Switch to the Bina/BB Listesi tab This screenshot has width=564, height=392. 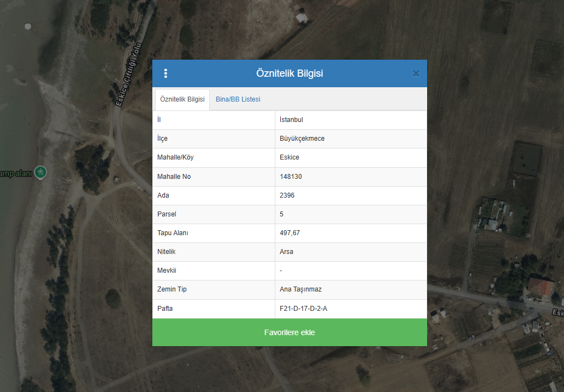pyautogui.click(x=238, y=99)
